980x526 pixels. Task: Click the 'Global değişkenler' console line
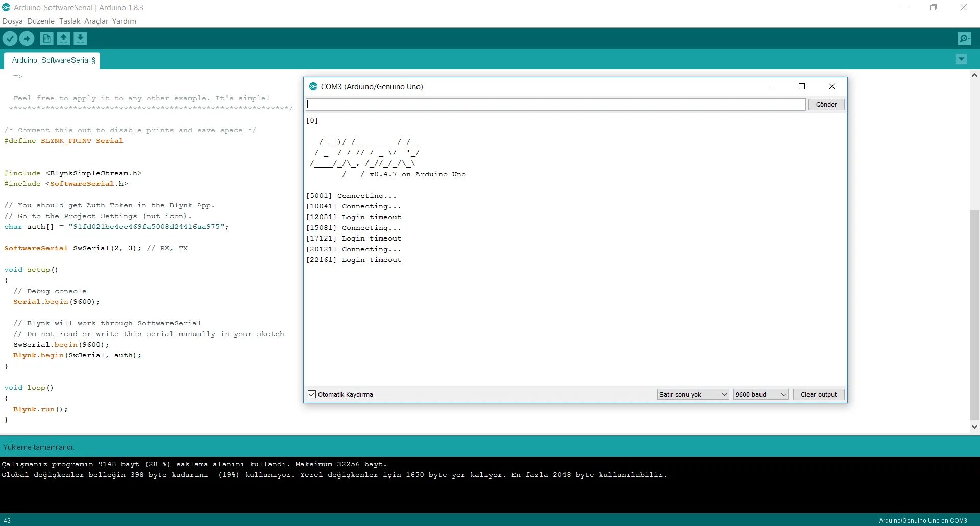(x=334, y=475)
